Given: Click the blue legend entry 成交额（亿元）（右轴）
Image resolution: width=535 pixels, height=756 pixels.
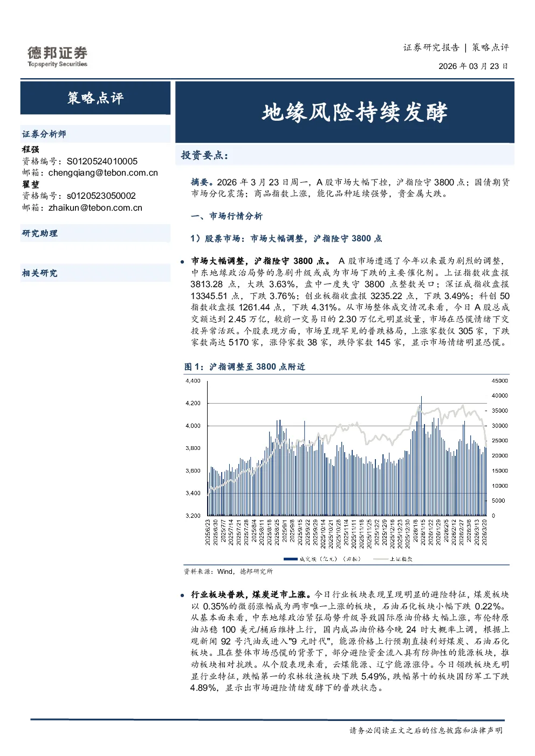Looking at the screenshot, I should click(323, 559).
